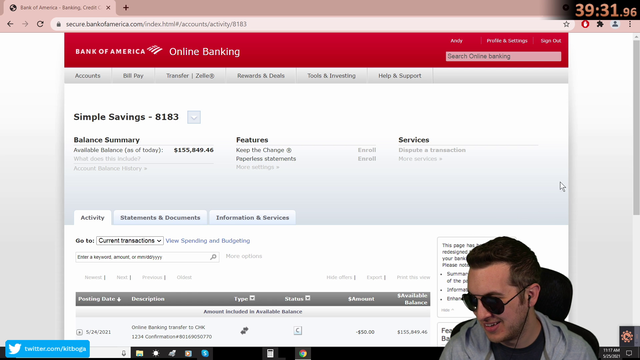Click the search magnifier in transaction search box
Screen dimensions: 640x360
click(213, 257)
